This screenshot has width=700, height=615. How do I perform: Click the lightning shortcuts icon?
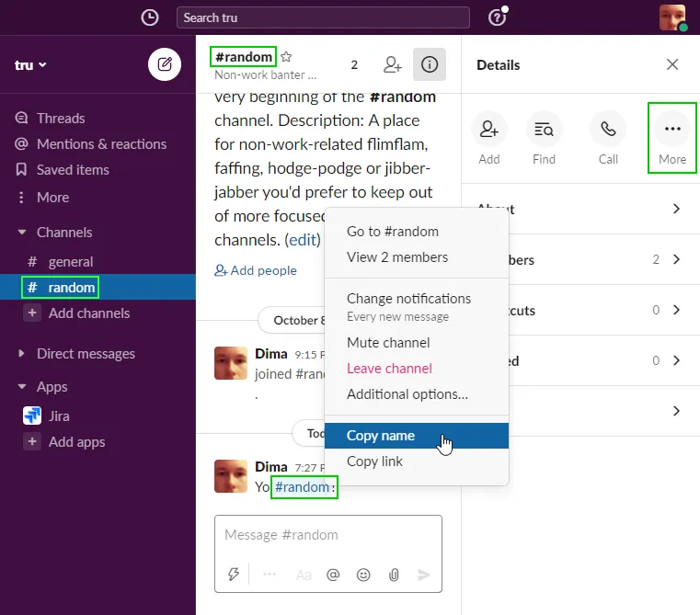click(234, 575)
